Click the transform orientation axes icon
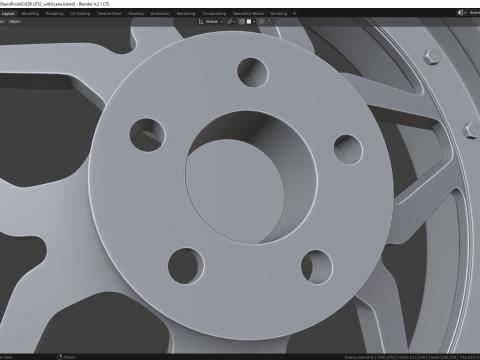Viewport: 480px width, 360px height. tap(201, 22)
